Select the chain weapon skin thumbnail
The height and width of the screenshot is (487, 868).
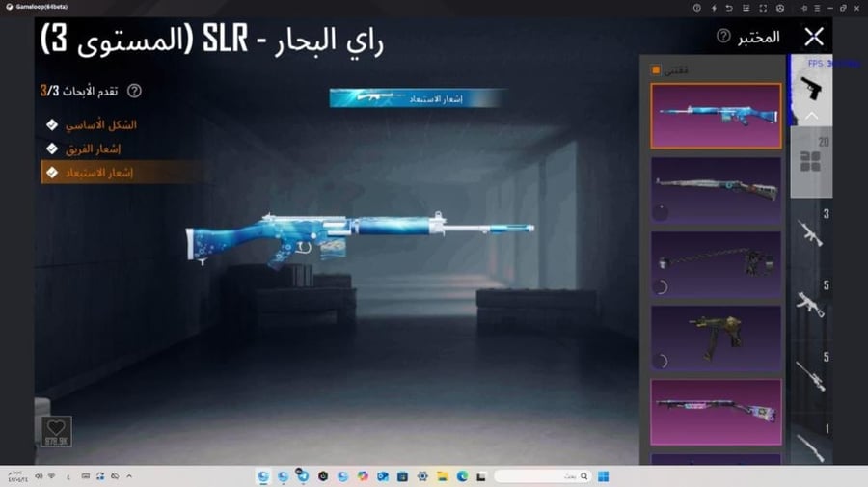[x=716, y=264]
